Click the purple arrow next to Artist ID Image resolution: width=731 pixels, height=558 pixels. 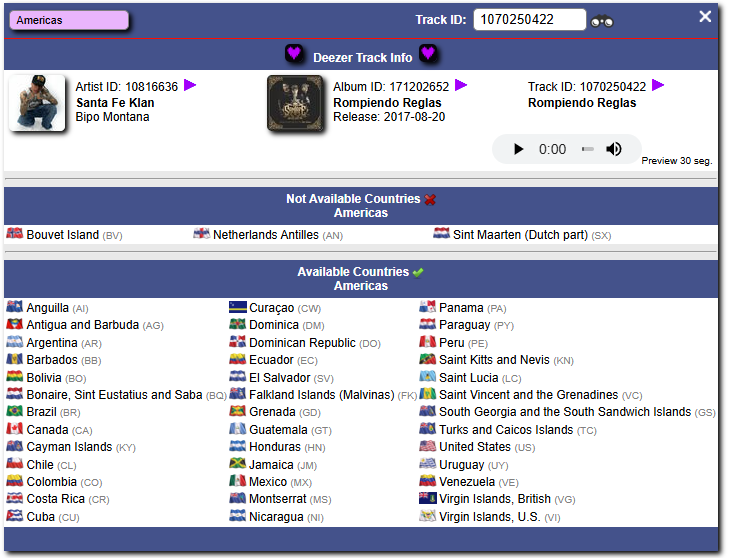pos(190,85)
